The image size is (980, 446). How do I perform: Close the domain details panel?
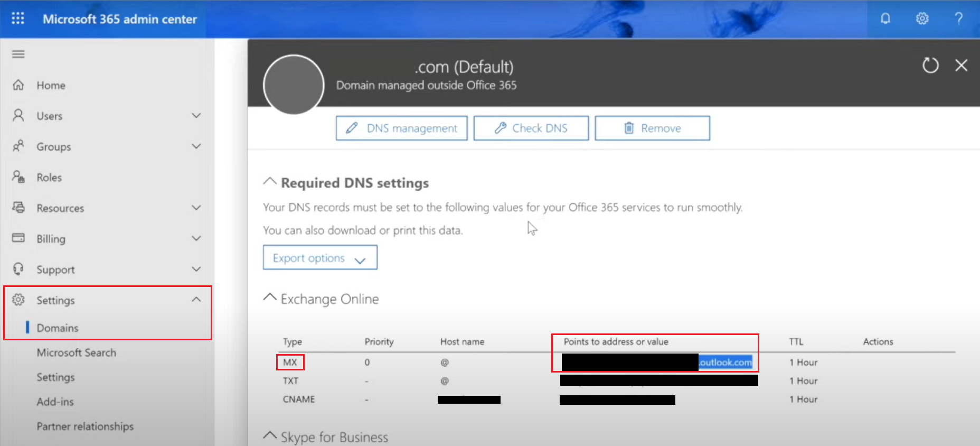(x=961, y=66)
